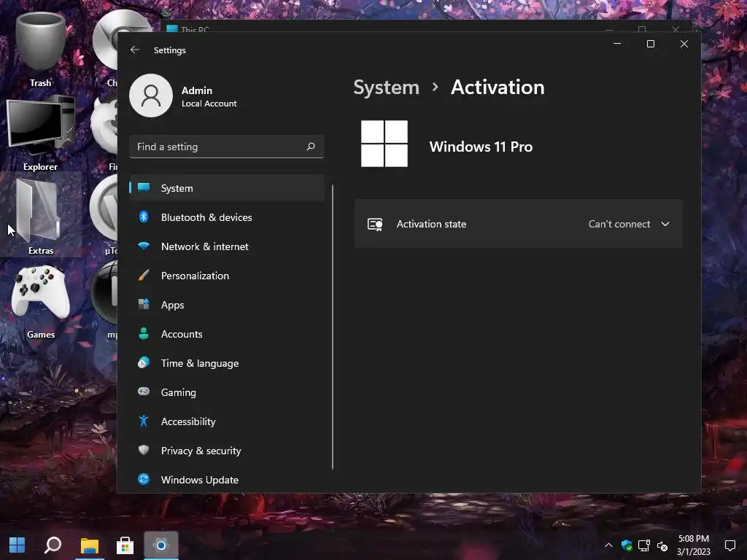Select the Explorer desktop icon
Screen dimensions: 747x560
[41, 133]
